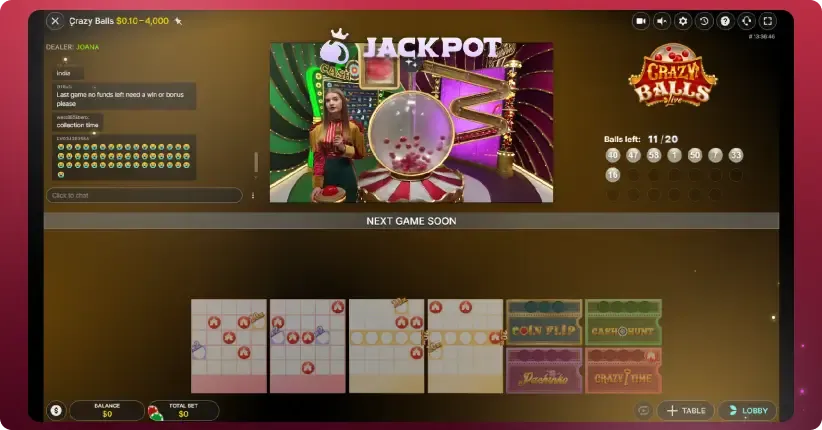The image size is (822, 430).
Task: Open the help question mark
Action: tap(725, 21)
